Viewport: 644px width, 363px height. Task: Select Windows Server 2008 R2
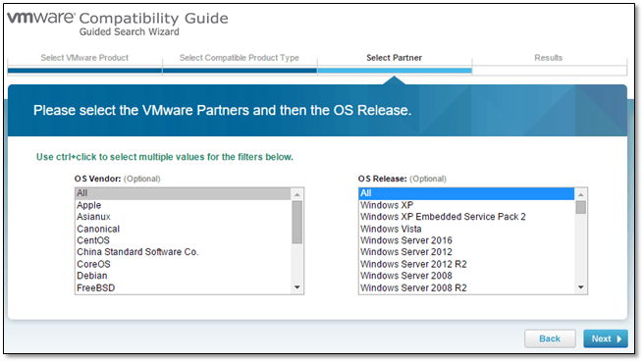click(x=466, y=287)
